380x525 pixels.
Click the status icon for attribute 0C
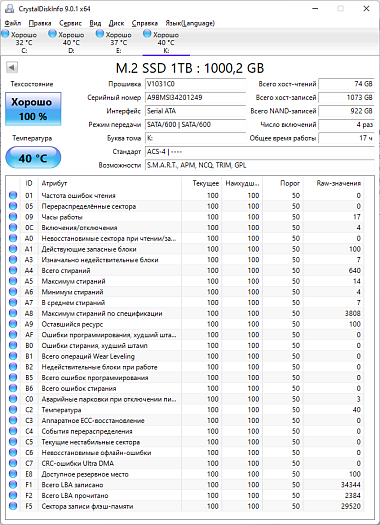click(13, 228)
